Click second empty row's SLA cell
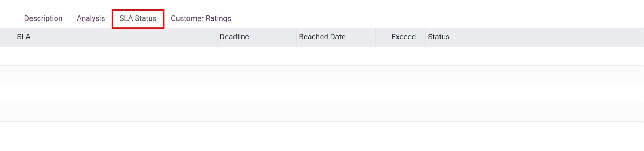 (108, 75)
